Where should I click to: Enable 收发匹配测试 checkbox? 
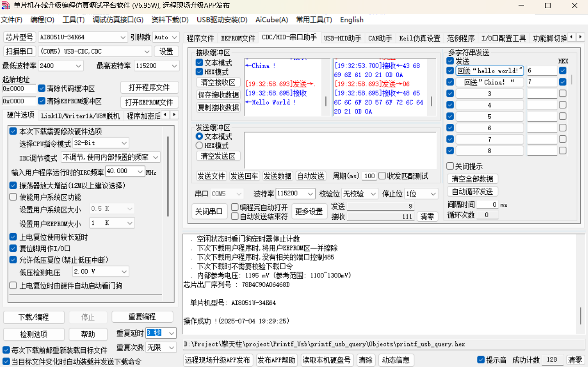tap(382, 176)
